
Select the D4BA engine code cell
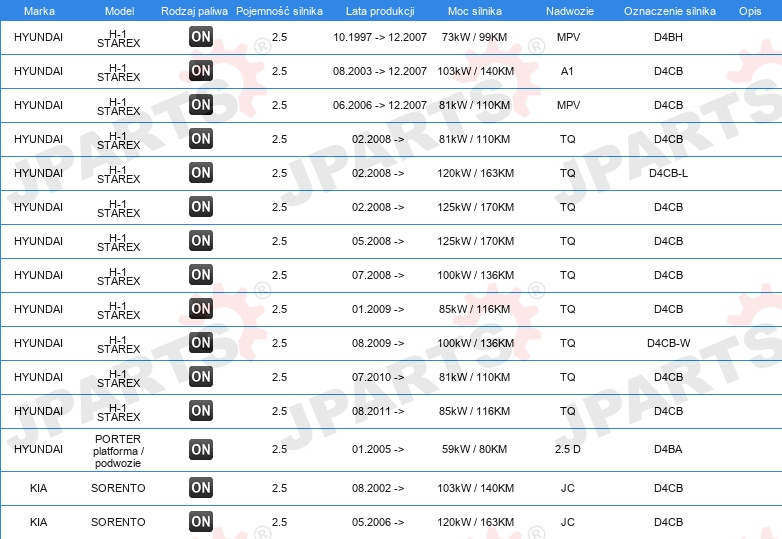point(668,449)
